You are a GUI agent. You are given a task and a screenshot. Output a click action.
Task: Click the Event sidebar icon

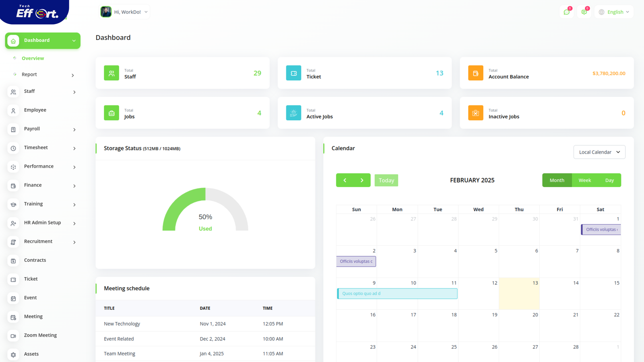tap(13, 298)
